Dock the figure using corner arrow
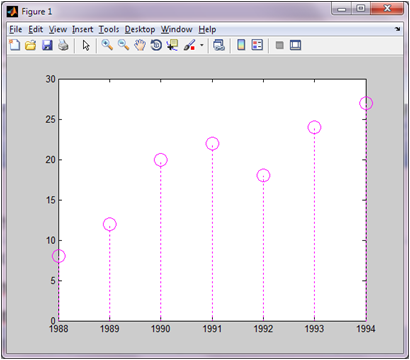The width and height of the screenshot is (410, 360). pos(397,29)
